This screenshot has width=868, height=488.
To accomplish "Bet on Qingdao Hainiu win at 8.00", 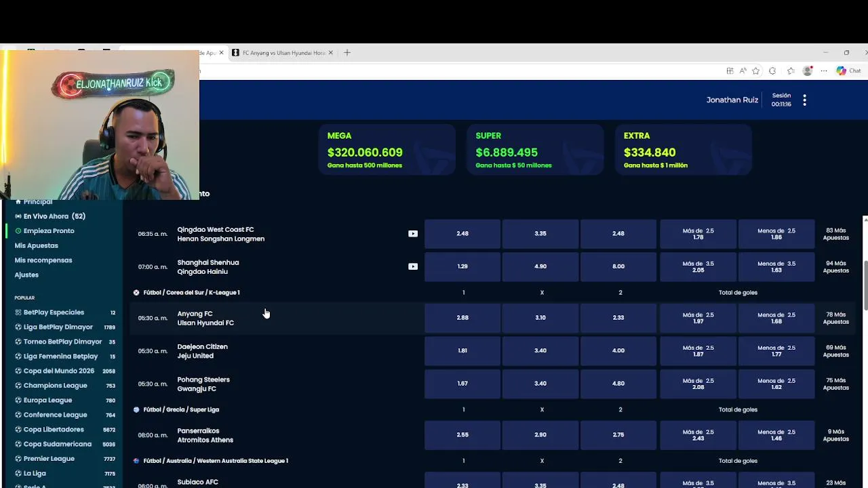I will (618, 266).
